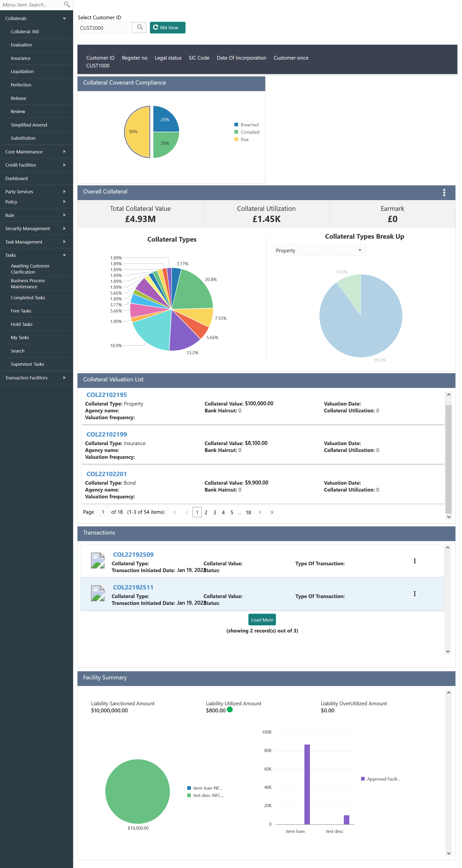This screenshot has height=868, width=462.
Task: Open My Tasks from the sidebar
Action: pos(20,337)
